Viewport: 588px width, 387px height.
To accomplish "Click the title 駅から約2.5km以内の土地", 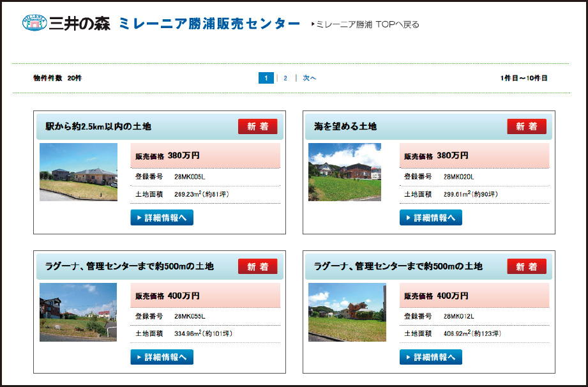I will pos(98,126).
